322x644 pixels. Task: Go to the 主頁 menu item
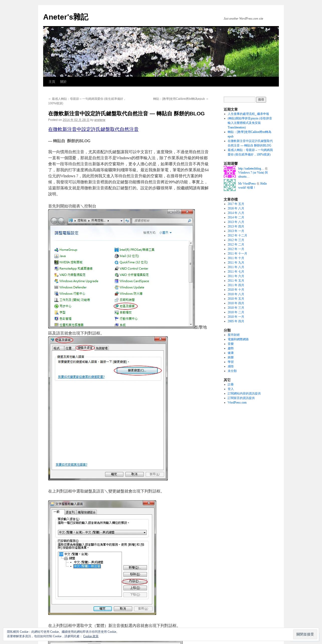(x=52, y=82)
